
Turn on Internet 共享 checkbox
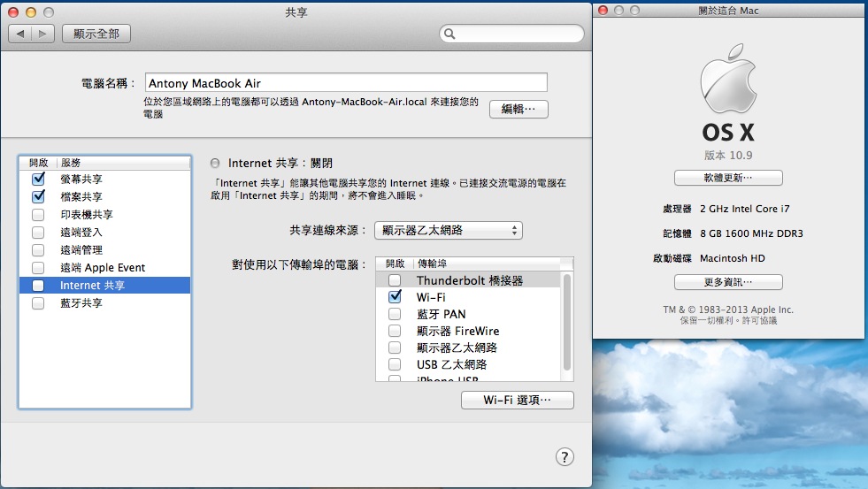pos(38,286)
